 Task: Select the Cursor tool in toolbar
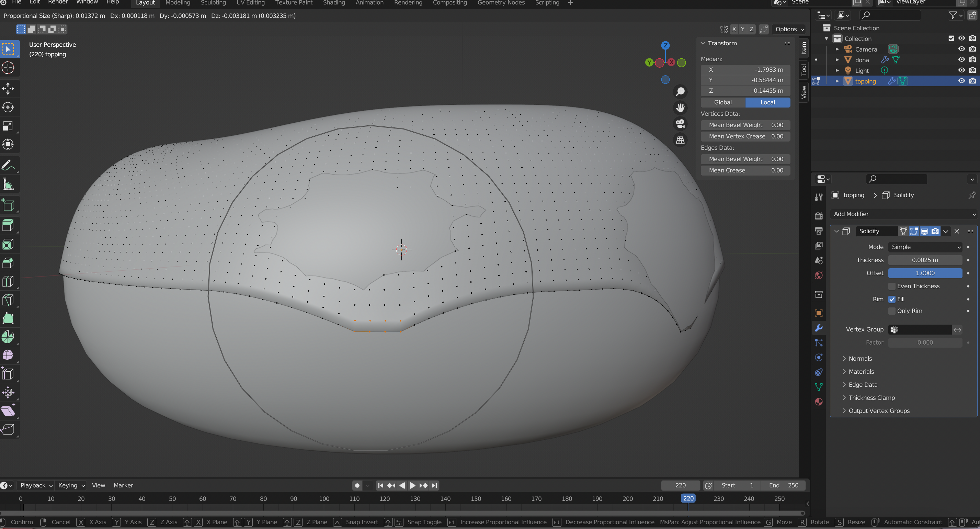8,68
